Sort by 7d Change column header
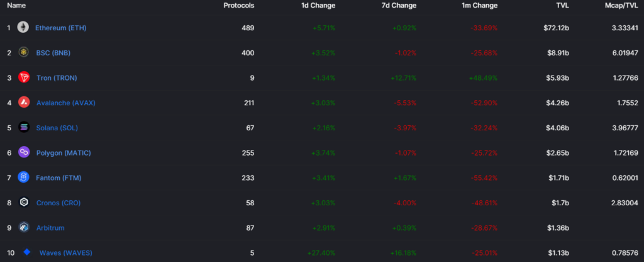644x262 pixels. pos(399,6)
